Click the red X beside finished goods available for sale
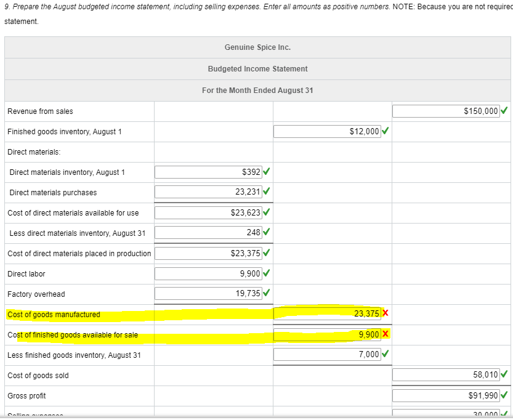513x420 pixels. (386, 334)
